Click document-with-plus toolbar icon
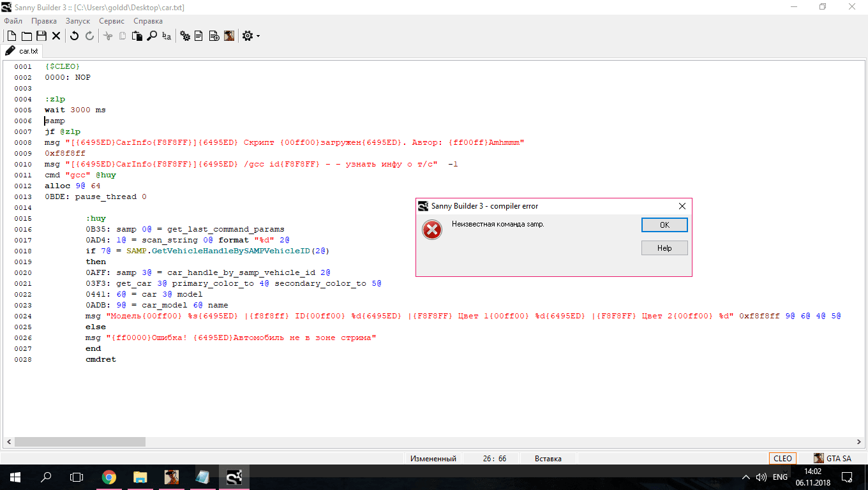Image resolution: width=868 pixels, height=490 pixels. pos(214,36)
